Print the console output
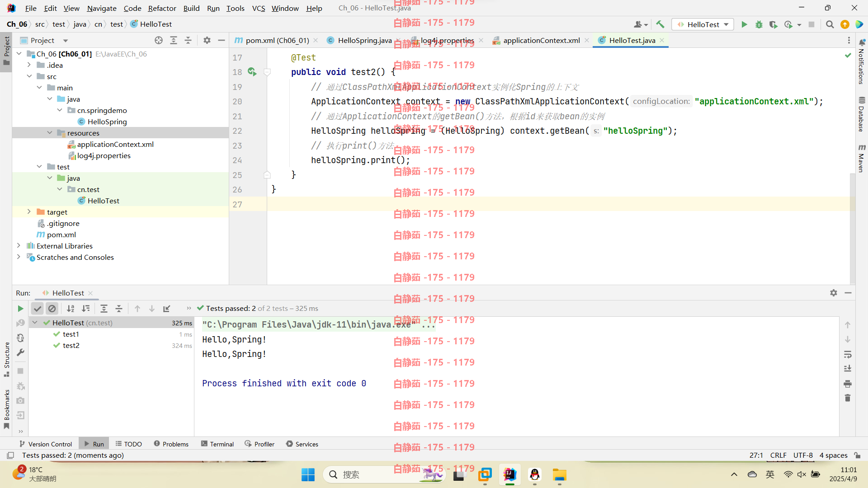 (x=848, y=384)
